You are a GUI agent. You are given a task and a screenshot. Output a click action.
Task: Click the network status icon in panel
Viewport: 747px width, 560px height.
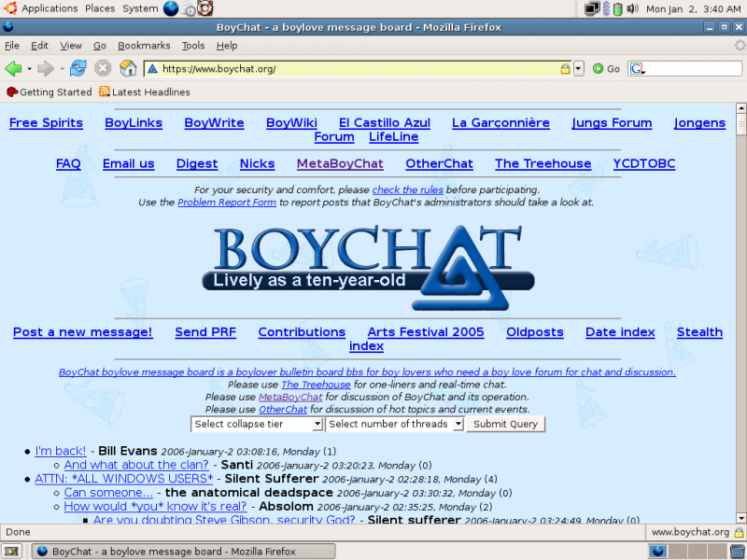pos(592,9)
